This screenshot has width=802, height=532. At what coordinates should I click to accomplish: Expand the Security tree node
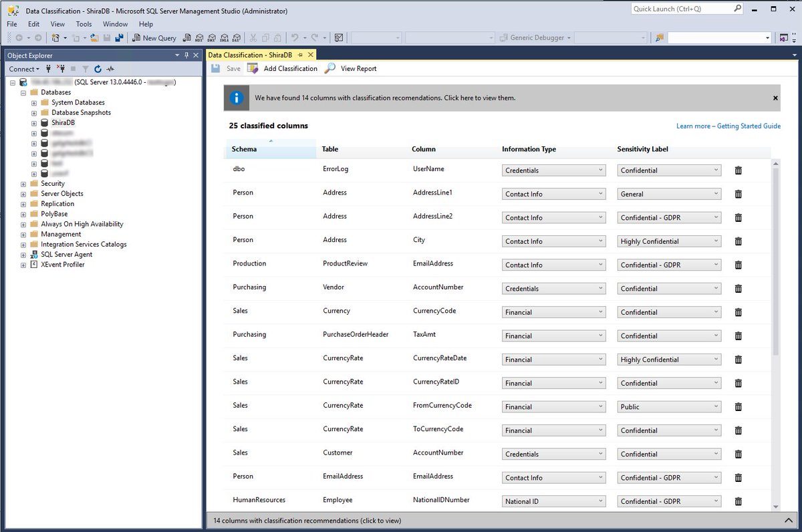[x=23, y=184]
